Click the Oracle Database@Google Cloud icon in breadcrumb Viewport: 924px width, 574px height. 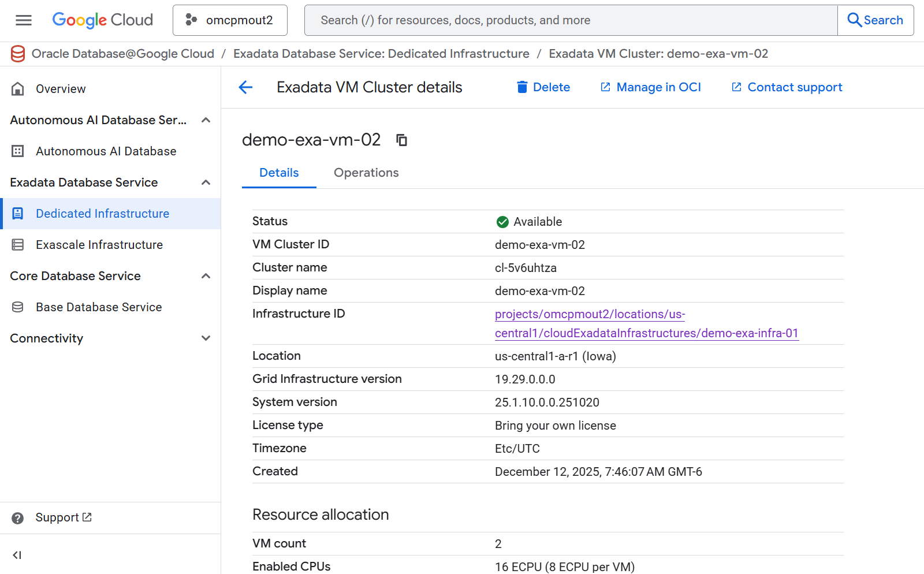pos(18,53)
